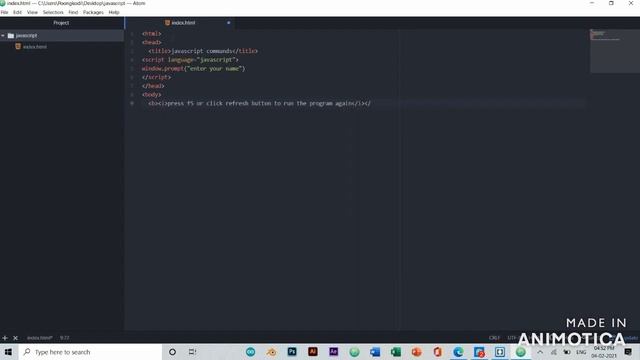Open Task View in the taskbar
640x360 pixels.
pos(192,352)
